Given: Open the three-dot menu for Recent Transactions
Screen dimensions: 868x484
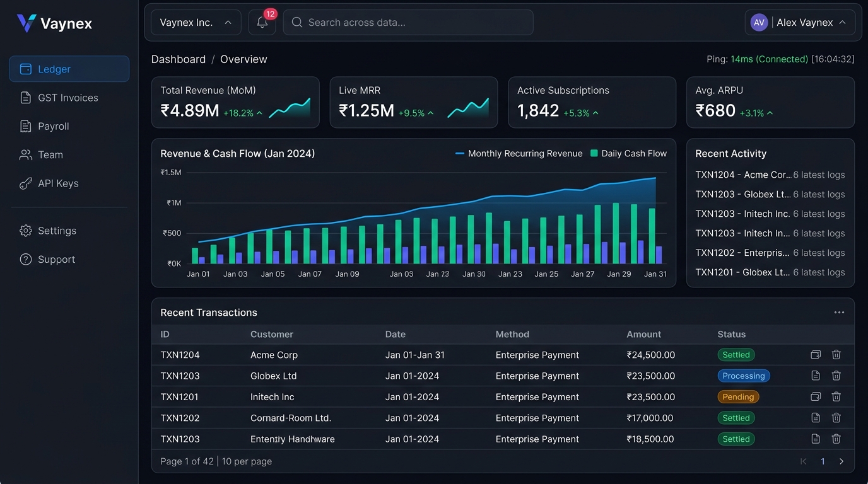Looking at the screenshot, I should tap(839, 313).
